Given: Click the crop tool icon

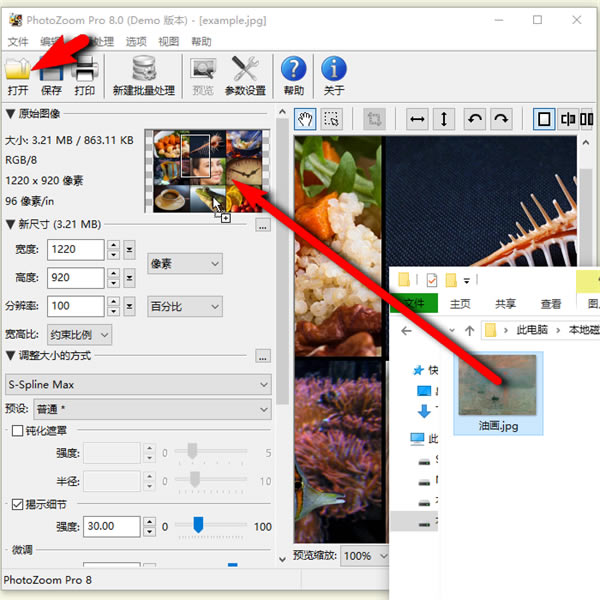Looking at the screenshot, I should coord(374,119).
